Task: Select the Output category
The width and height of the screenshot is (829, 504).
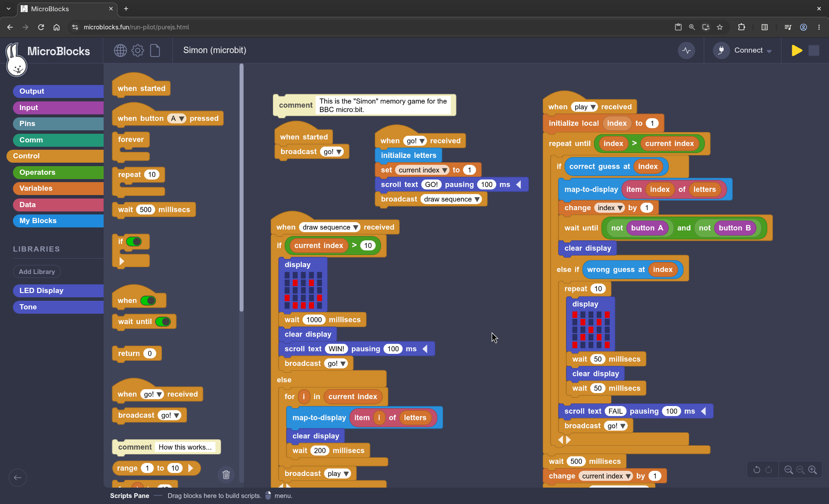Action: pos(58,91)
